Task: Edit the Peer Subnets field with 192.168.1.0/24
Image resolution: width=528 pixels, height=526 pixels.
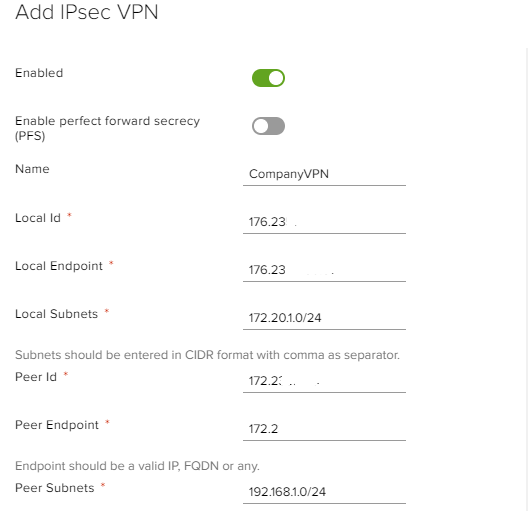Action: pyautogui.click(x=324, y=492)
